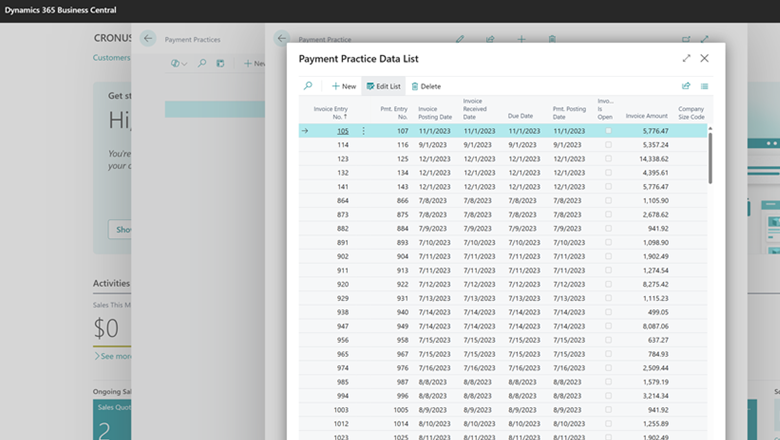Click the New button with plus icon
The image size is (780, 440).
343,86
